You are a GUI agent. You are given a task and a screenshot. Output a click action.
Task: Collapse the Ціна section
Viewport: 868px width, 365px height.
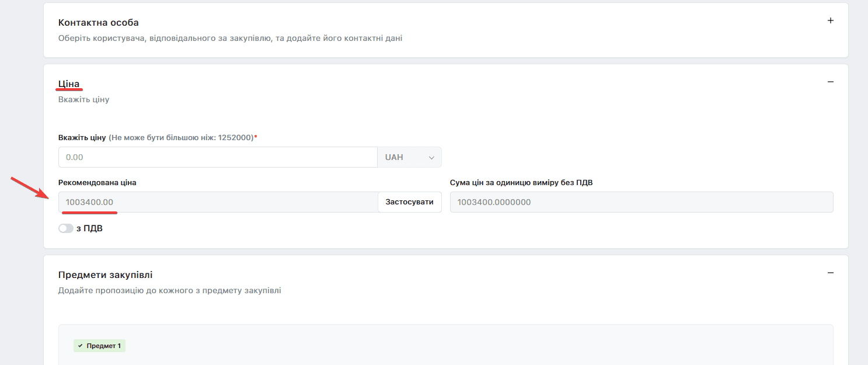831,82
